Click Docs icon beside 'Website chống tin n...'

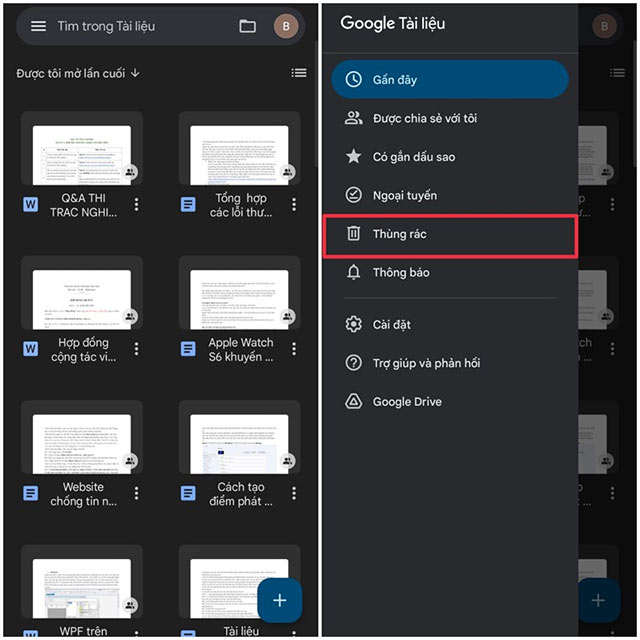coord(31,493)
